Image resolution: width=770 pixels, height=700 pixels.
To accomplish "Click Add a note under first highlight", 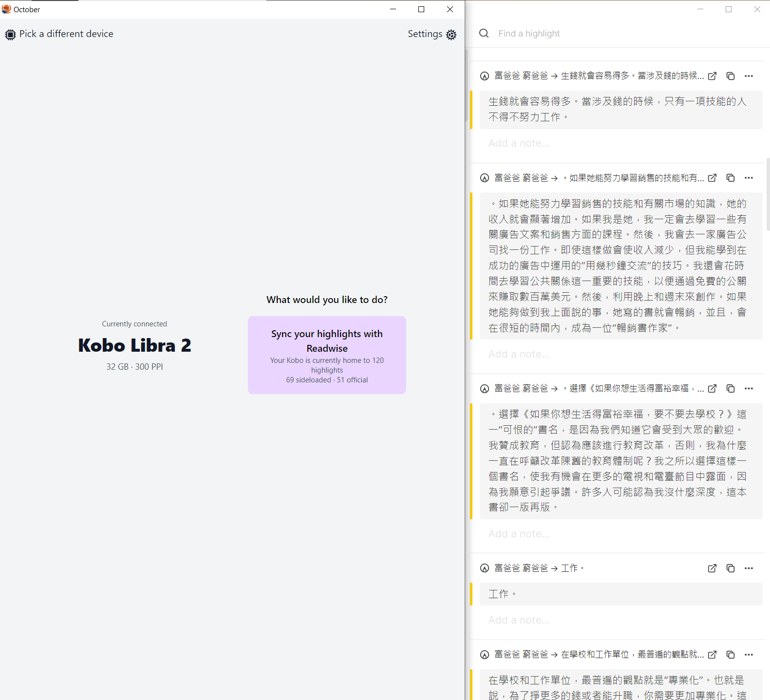I will [519, 143].
